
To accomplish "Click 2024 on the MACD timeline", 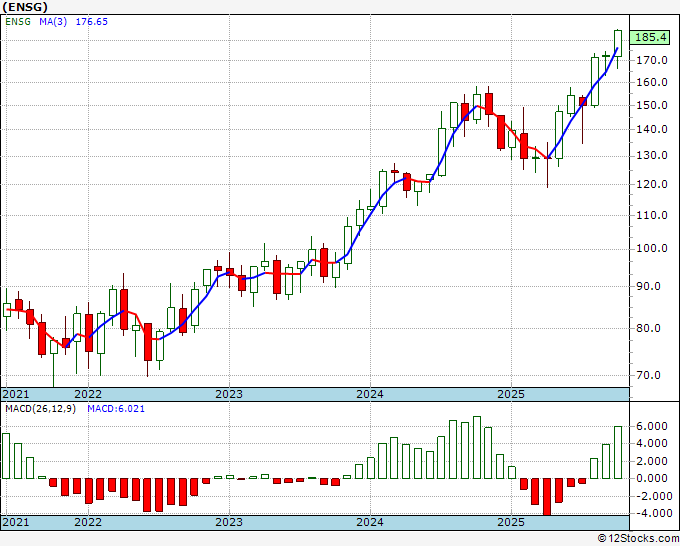I will (x=370, y=522).
